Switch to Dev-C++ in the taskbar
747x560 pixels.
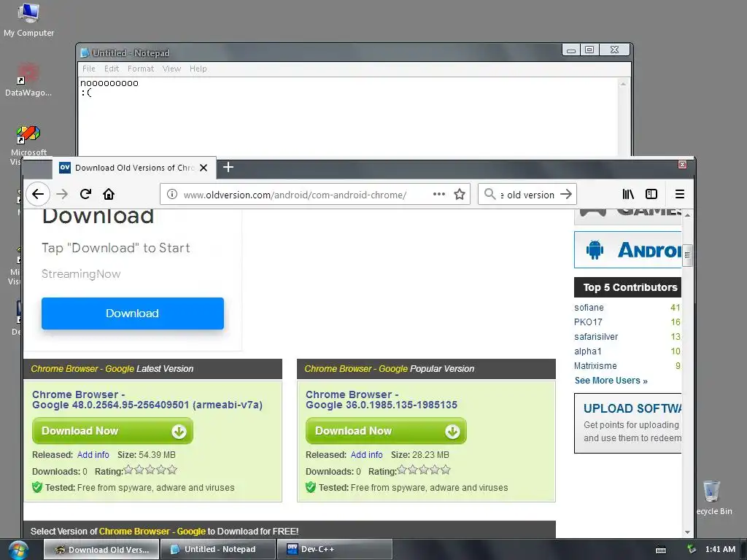tap(336, 549)
